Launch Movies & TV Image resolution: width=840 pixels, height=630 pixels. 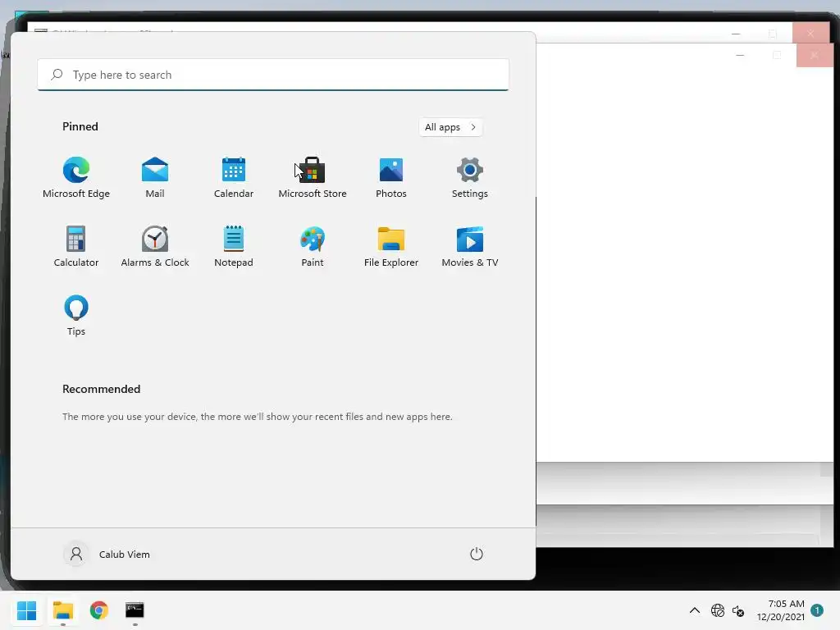(470, 246)
